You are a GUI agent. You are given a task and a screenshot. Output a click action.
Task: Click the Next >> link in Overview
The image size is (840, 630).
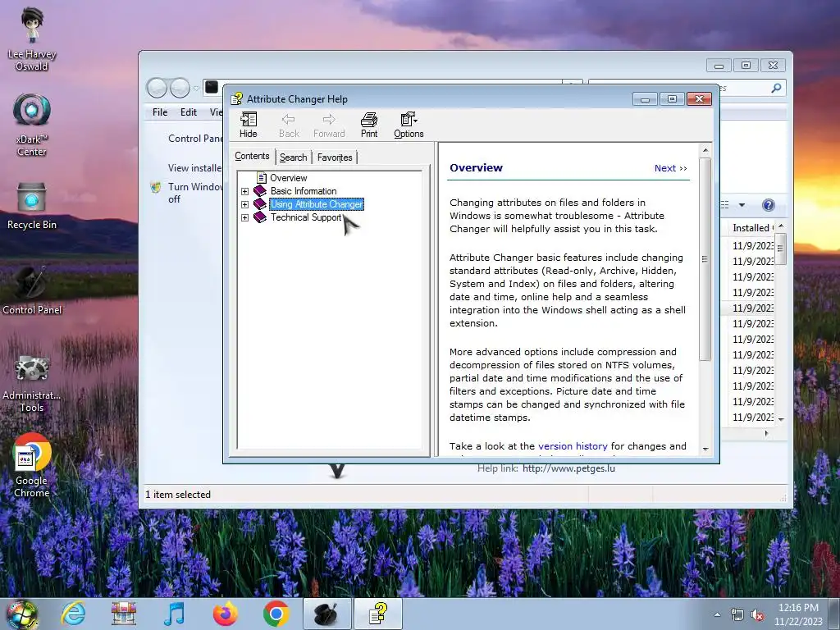point(671,168)
